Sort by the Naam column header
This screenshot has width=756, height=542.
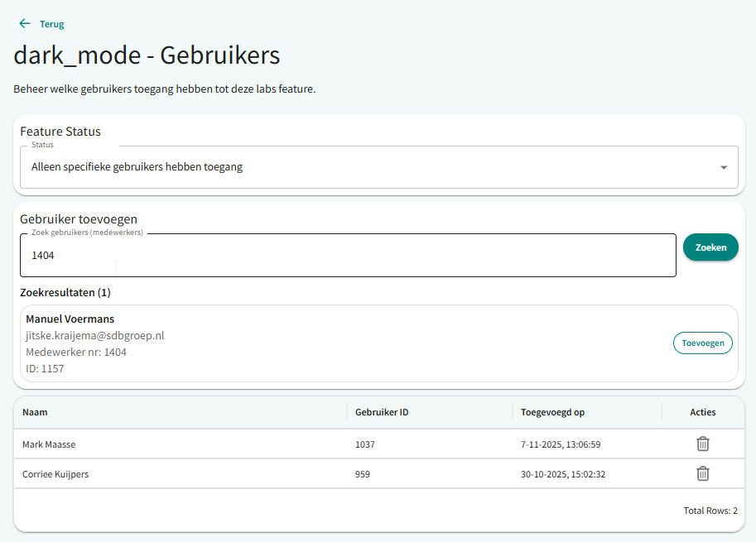tap(35, 412)
